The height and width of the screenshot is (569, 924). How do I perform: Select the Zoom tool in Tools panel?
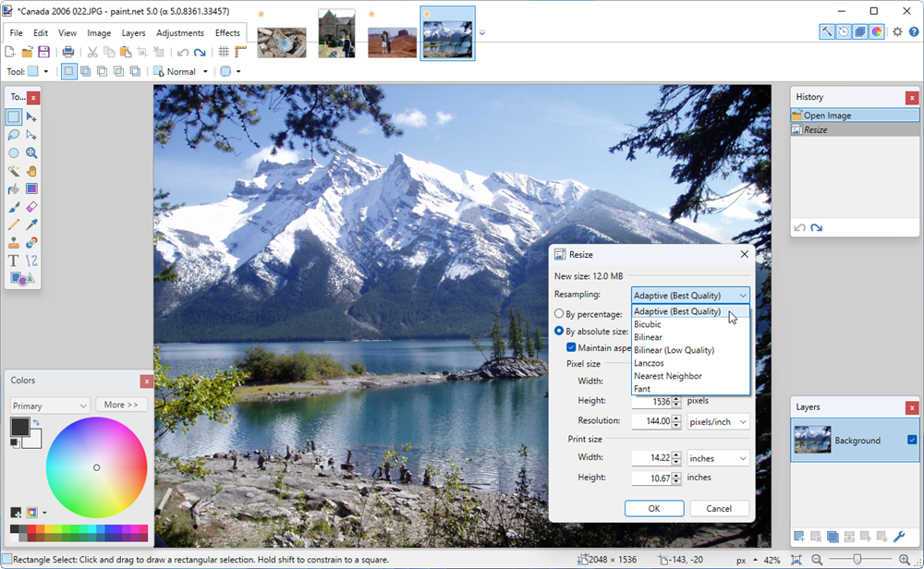click(x=31, y=153)
